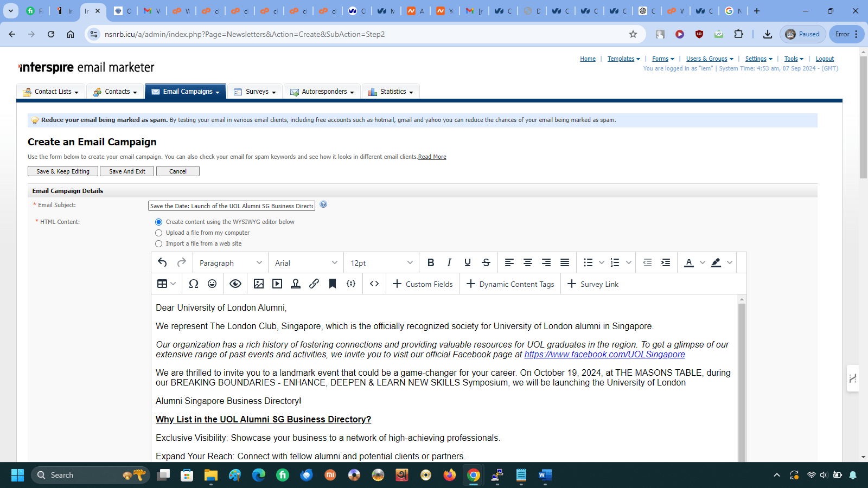Select Import a file from a web site
The image size is (868, 488).
point(159,243)
